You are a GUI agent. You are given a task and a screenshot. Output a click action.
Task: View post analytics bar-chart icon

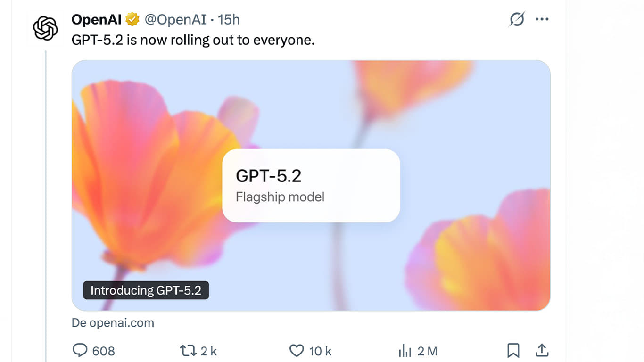405,351
